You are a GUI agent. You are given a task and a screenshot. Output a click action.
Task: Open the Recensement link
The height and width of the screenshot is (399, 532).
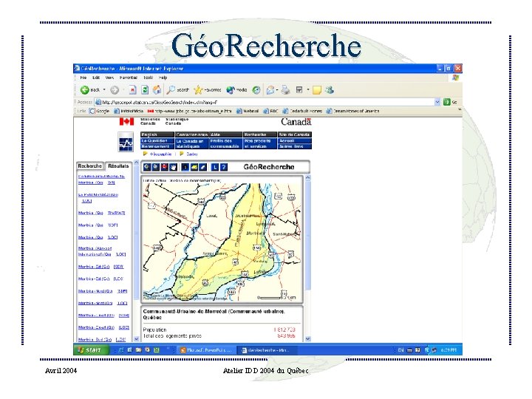(157, 146)
